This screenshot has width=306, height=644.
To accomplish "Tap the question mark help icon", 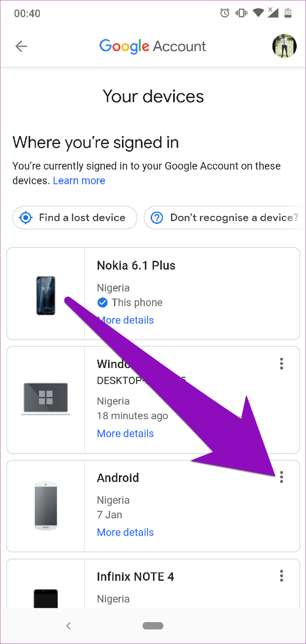I will (157, 217).
